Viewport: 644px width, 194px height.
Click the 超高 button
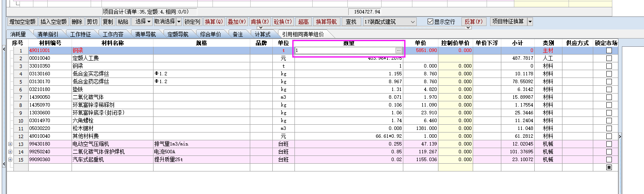304,22
